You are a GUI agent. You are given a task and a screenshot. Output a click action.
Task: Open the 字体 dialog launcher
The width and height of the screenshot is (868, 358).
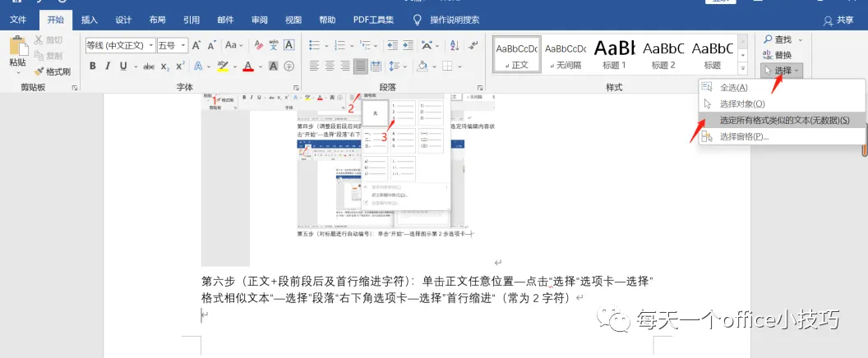coord(296,87)
